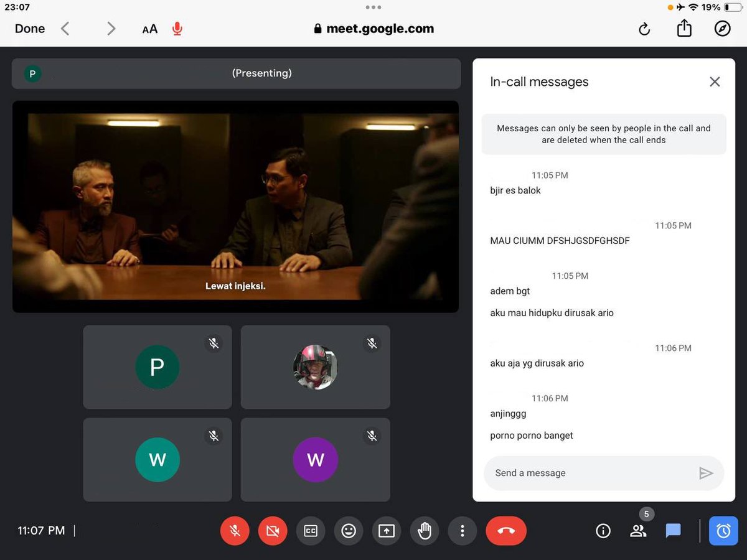
Task: Click the In-call messages heading
Action: [x=539, y=82]
